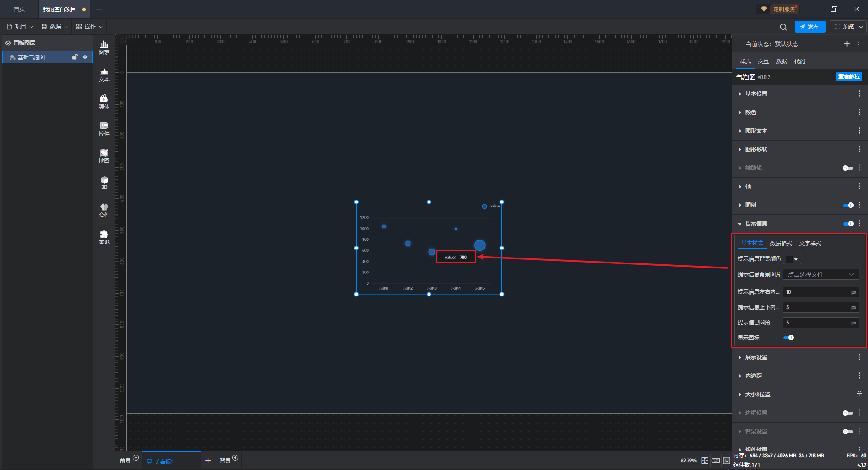
Task: Click the add icon beside 背景
Action: click(235, 458)
